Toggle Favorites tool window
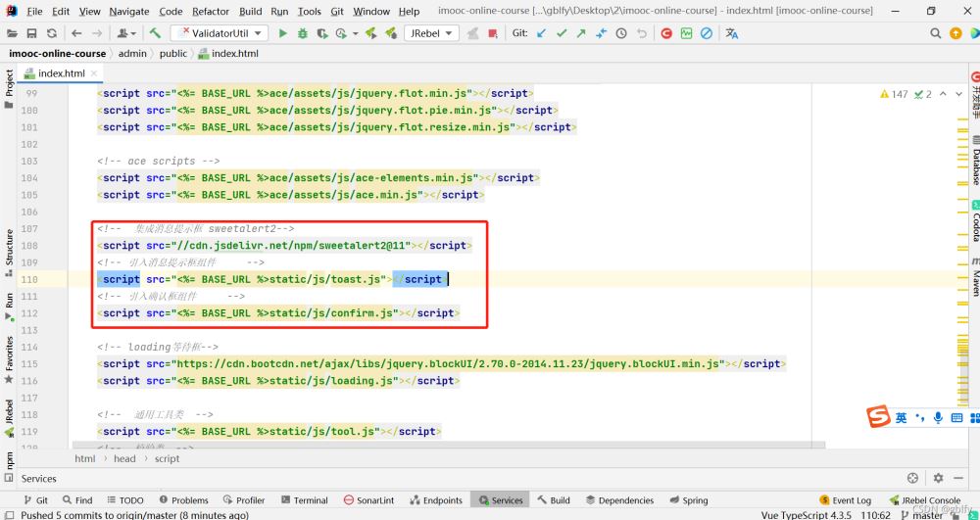The width and height of the screenshot is (980, 520). 9,359
